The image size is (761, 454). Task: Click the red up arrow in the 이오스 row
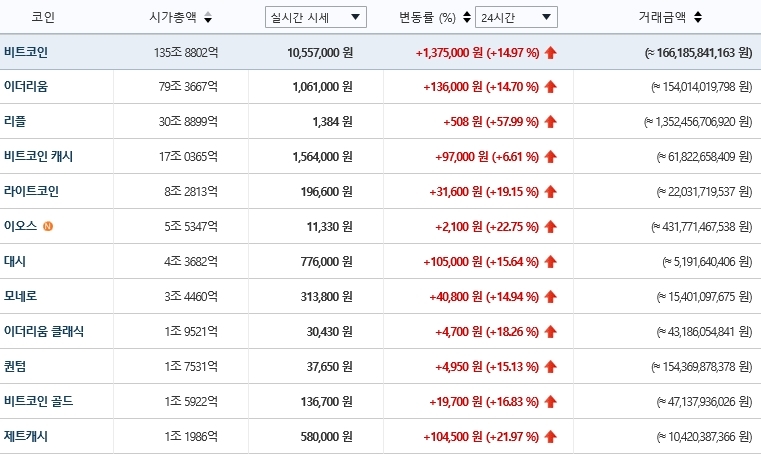(550, 227)
